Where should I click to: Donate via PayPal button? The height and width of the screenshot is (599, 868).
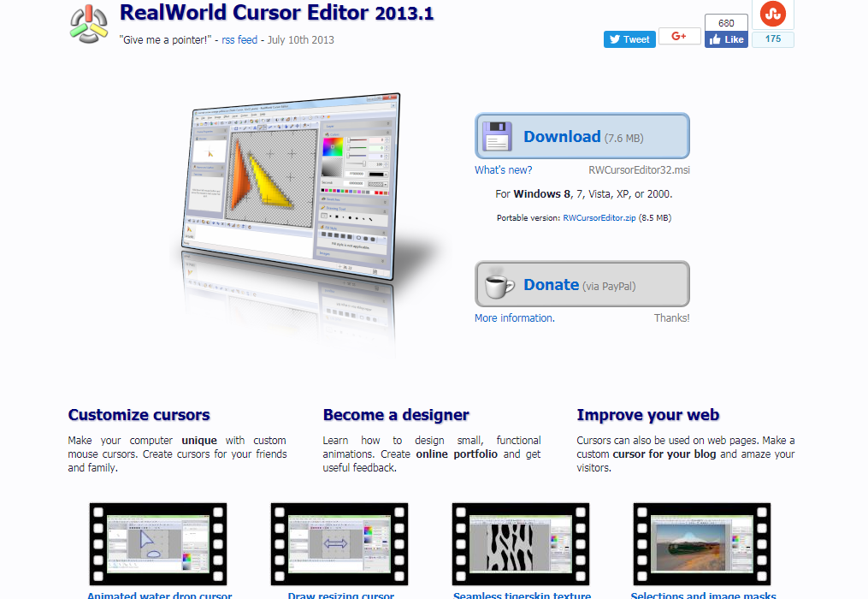pos(582,284)
